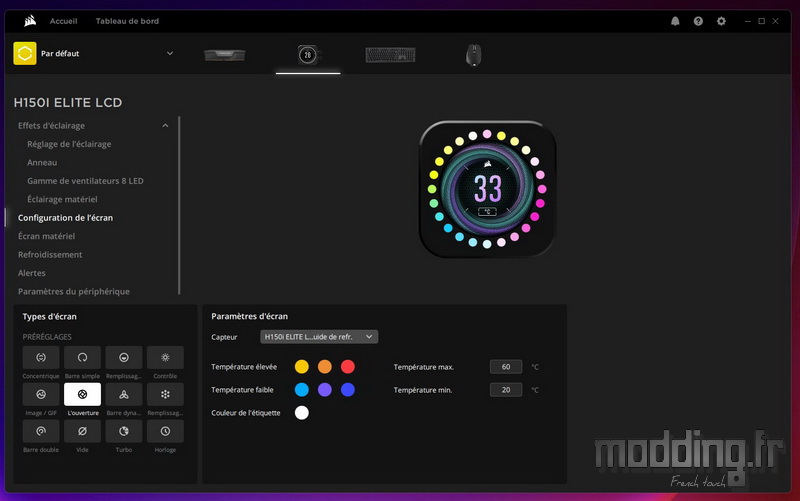The image size is (800, 501).
Task: Pick the dark blue Température faible swatch
Action: click(x=347, y=389)
